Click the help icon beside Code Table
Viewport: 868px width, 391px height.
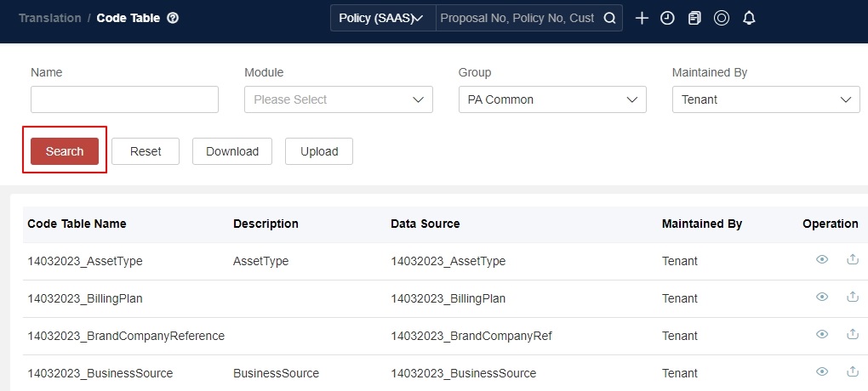click(x=173, y=18)
